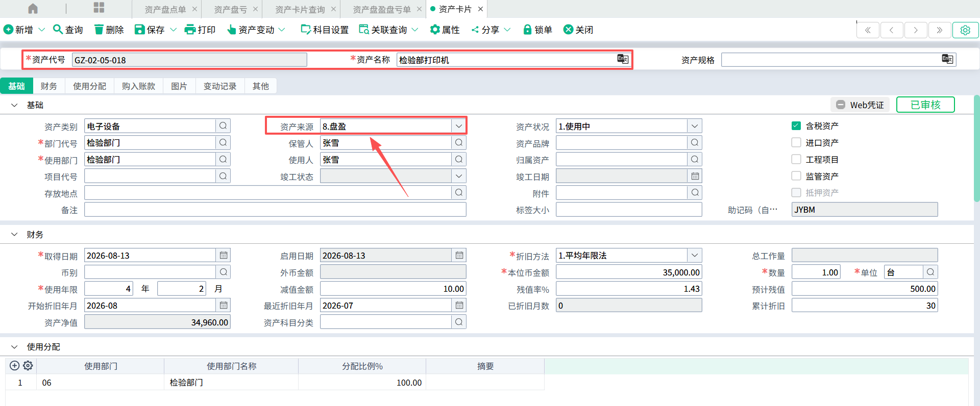Click the 属性 properties gear icon
This screenshot has width=980, height=406.
tap(435, 30)
